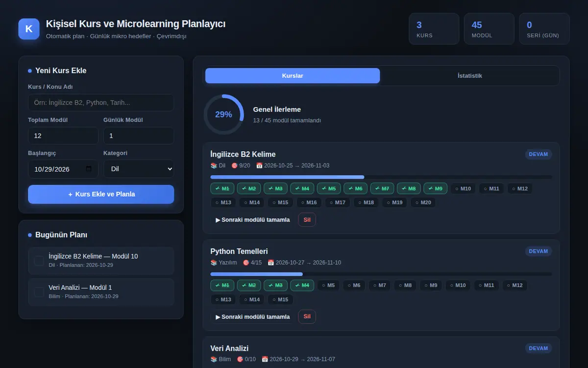Check İngilizce B2 Kelime Modül 10 task
The width and height of the screenshot is (588, 368).
pos(39,261)
